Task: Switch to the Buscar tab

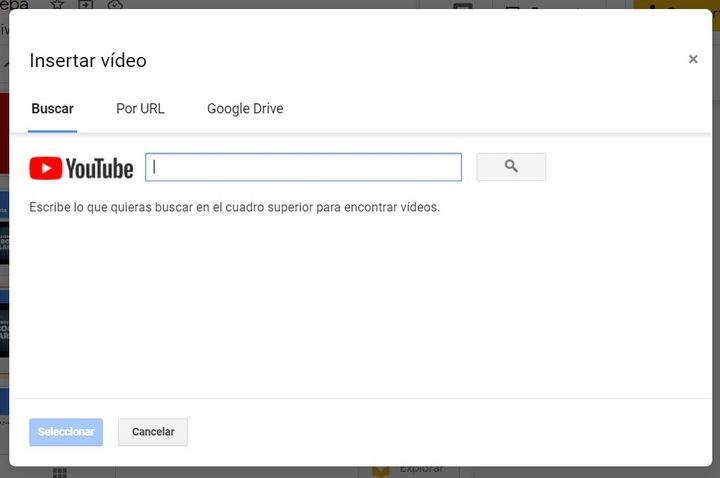Action: click(x=52, y=109)
